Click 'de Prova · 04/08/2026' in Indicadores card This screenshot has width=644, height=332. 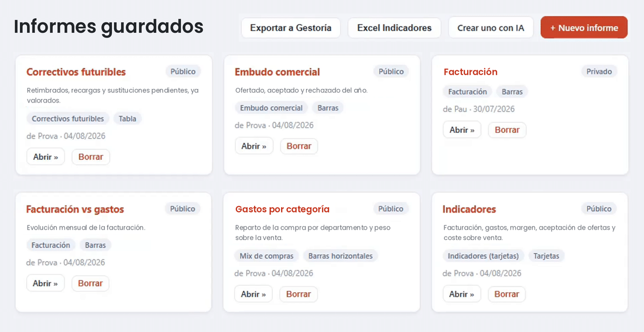coord(482,273)
